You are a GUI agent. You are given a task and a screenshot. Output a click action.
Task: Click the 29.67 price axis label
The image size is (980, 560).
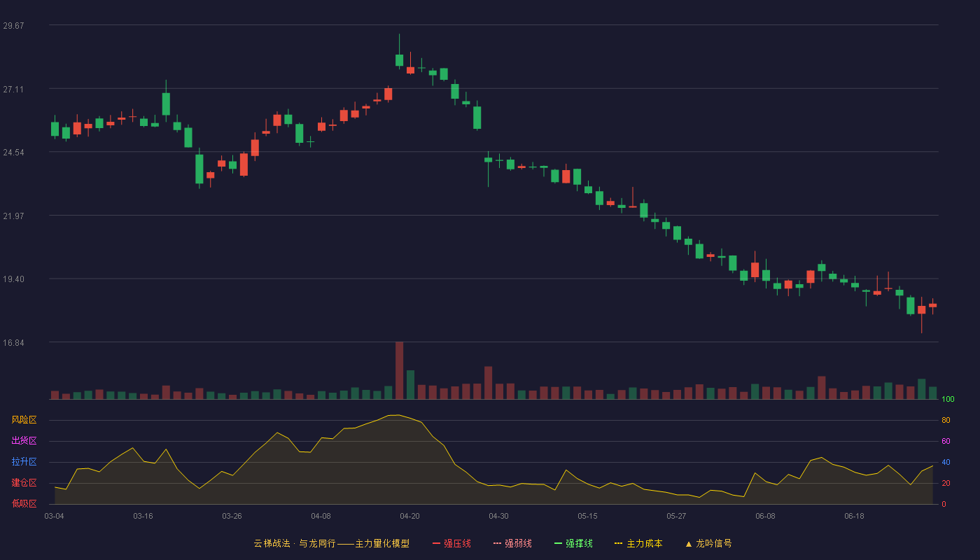click(13, 25)
